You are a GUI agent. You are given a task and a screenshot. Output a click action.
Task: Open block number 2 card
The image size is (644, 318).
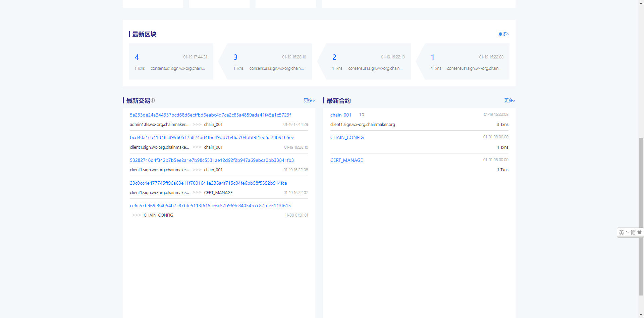click(x=364, y=61)
